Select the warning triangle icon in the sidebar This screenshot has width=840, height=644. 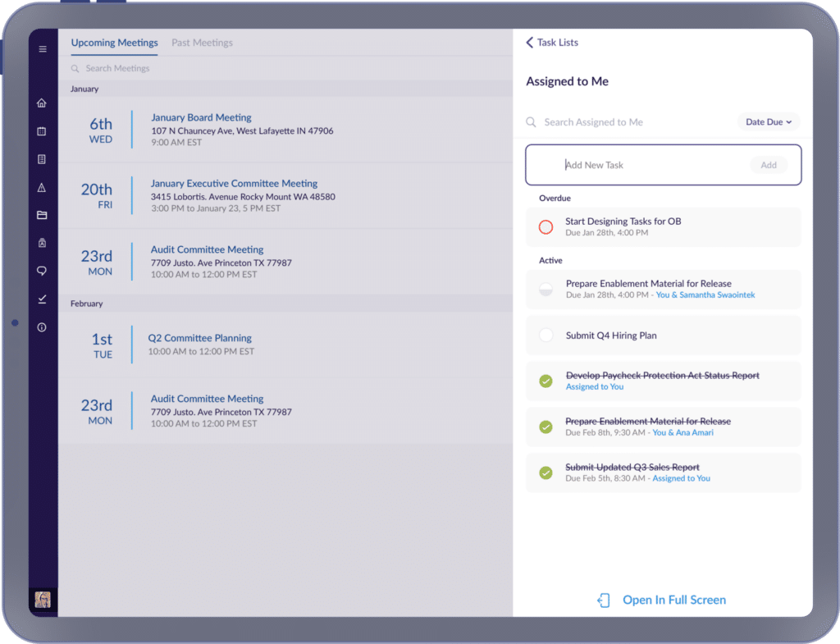pos(43,187)
